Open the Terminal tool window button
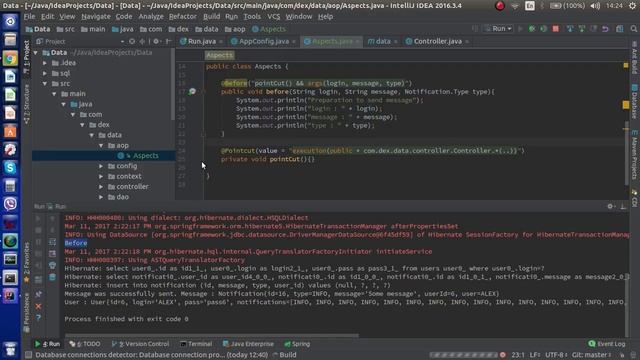Image resolution: width=640 pixels, height=360 pixels. (196, 344)
